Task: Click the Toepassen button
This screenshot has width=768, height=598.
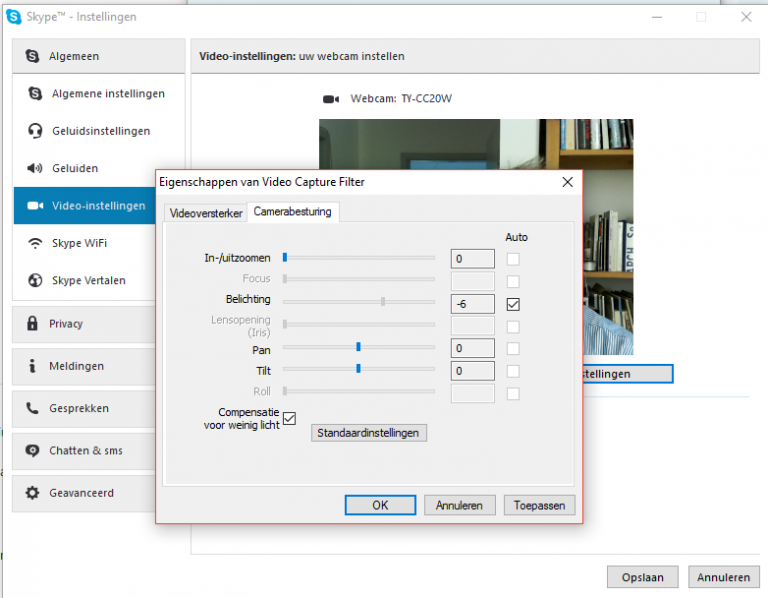Action: (x=539, y=505)
